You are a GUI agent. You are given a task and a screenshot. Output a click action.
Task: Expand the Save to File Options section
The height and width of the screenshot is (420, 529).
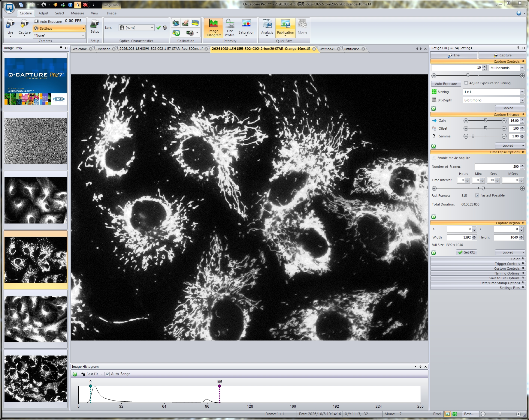478,278
